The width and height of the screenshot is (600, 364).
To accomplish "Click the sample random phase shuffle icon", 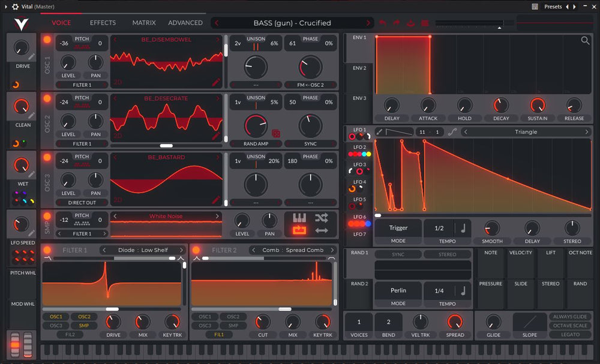I will click(322, 218).
